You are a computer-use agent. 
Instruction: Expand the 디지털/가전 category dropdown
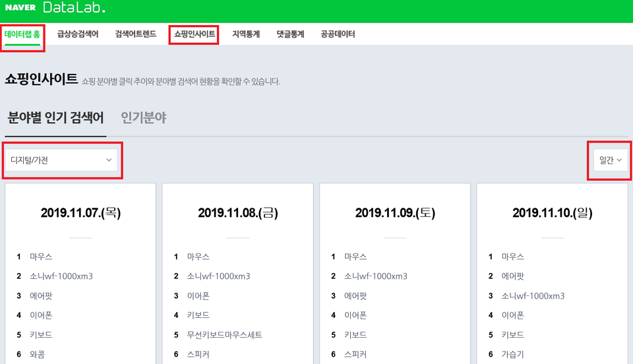click(61, 160)
